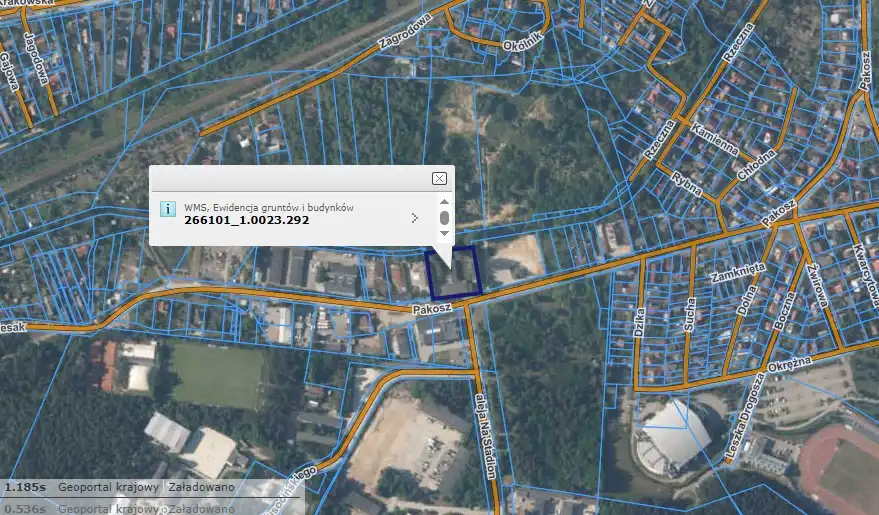879x515 pixels.
Task: Expand parcel details with right chevron
Action: [x=414, y=218]
